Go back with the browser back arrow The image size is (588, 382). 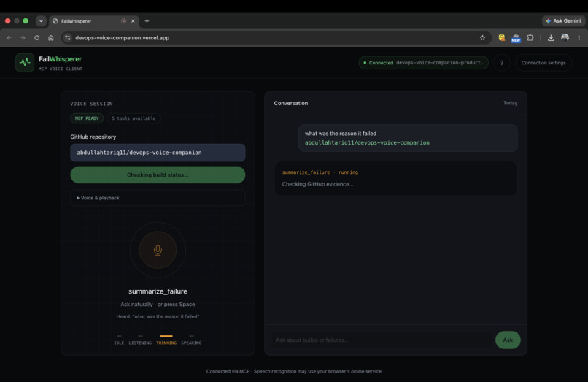[x=9, y=37]
